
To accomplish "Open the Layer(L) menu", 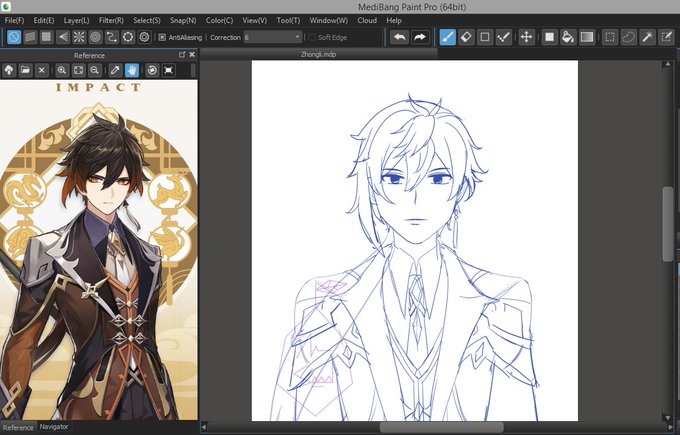I will click(76, 20).
